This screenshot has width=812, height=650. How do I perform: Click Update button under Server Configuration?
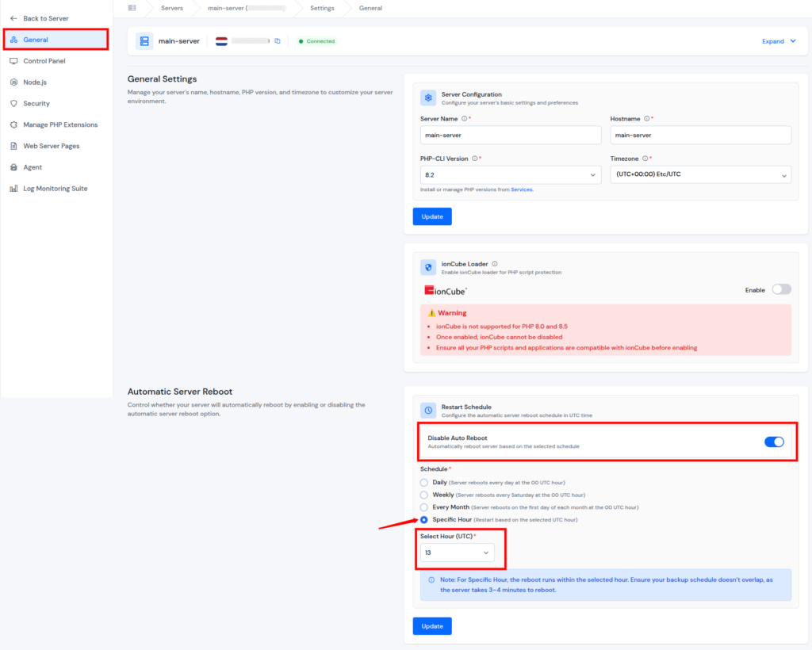click(x=432, y=216)
